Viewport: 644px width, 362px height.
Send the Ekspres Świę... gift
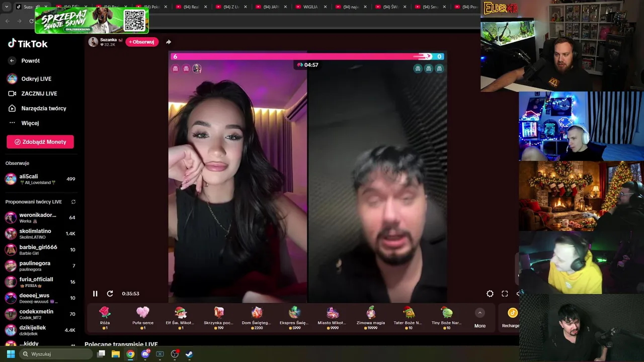[294, 318]
